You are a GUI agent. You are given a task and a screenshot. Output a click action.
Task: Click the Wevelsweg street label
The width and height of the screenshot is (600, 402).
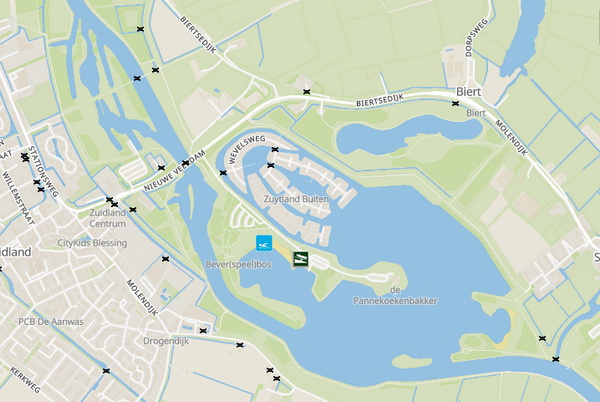247,150
